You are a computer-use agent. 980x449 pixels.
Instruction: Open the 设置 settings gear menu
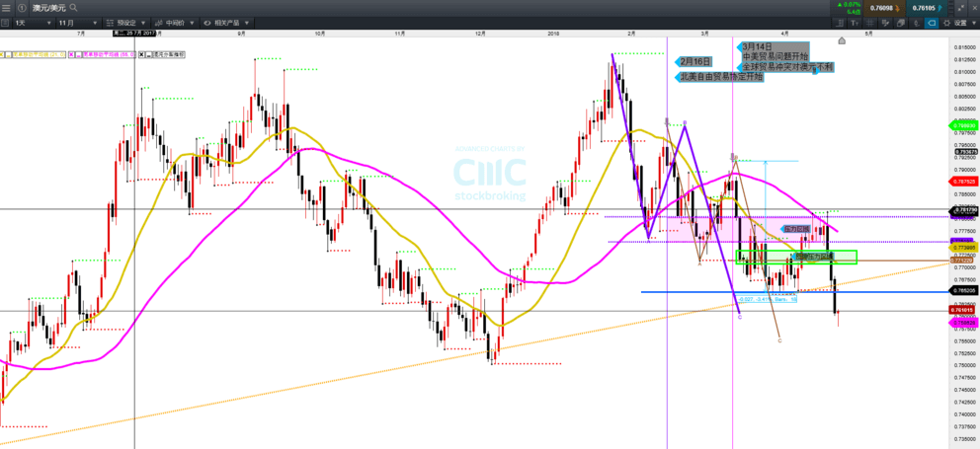958,23
